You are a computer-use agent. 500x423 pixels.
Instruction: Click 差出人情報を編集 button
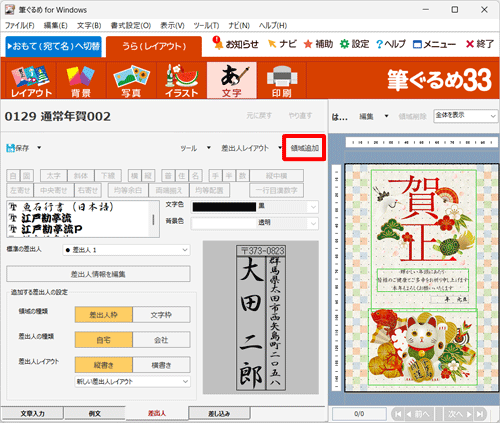point(98,274)
